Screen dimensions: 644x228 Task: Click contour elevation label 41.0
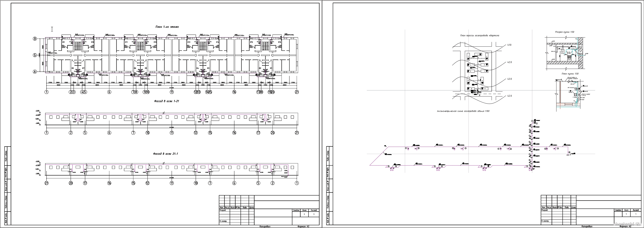click(509, 45)
